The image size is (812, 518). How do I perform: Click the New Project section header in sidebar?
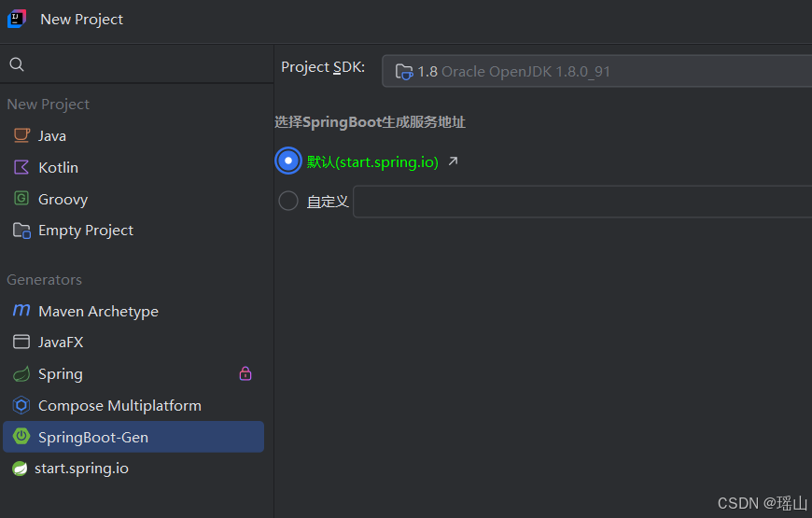(49, 105)
